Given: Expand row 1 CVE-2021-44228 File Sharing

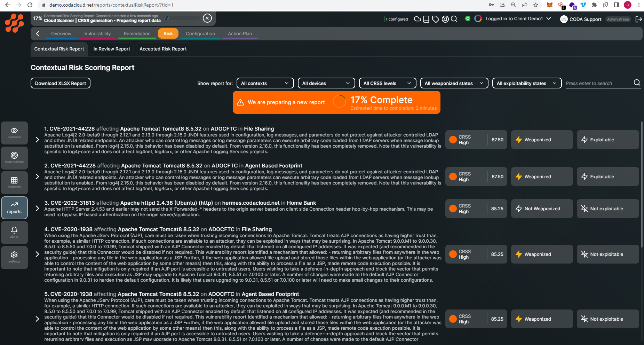Looking at the screenshot, I should pos(37,140).
